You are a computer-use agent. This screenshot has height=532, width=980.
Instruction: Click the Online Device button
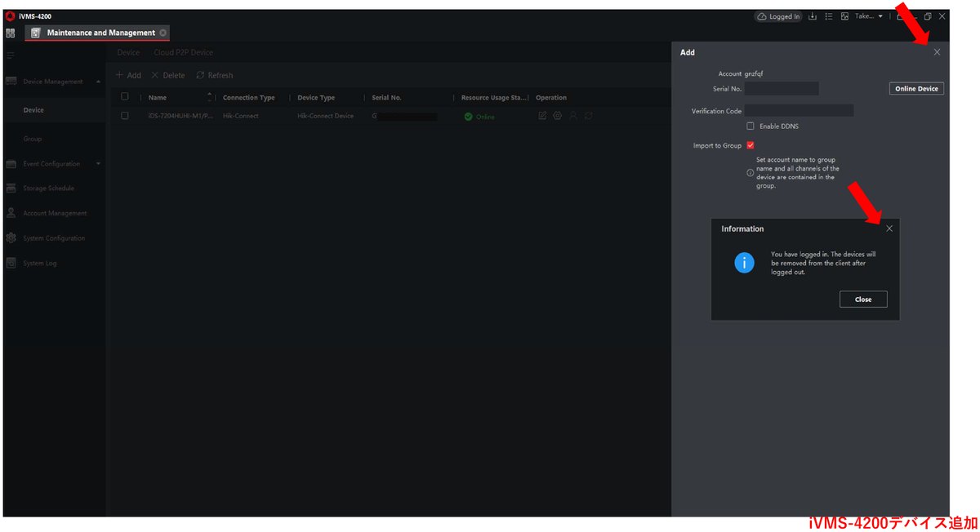pyautogui.click(x=916, y=88)
